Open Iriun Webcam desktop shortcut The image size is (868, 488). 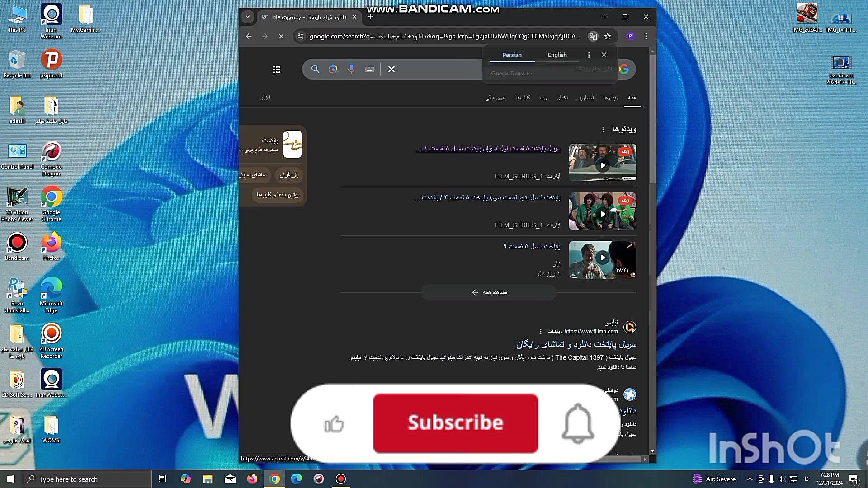point(51,21)
